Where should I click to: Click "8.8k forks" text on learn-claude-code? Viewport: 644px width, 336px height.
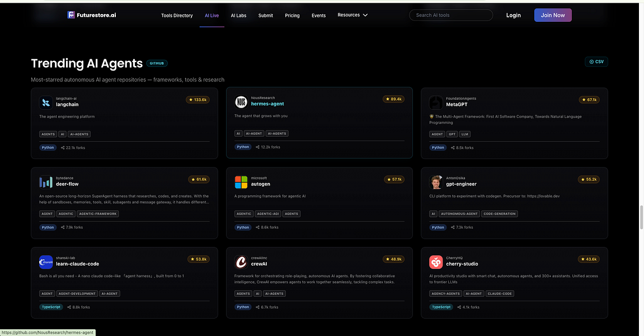point(81,307)
